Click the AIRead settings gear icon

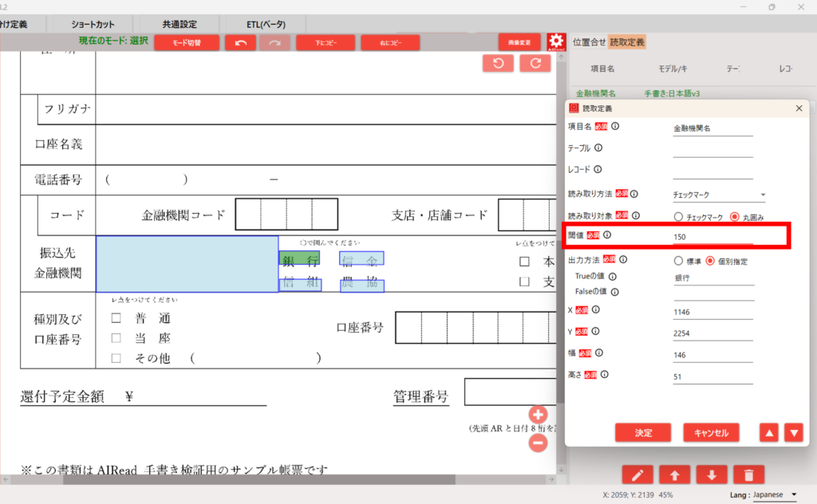pos(556,41)
